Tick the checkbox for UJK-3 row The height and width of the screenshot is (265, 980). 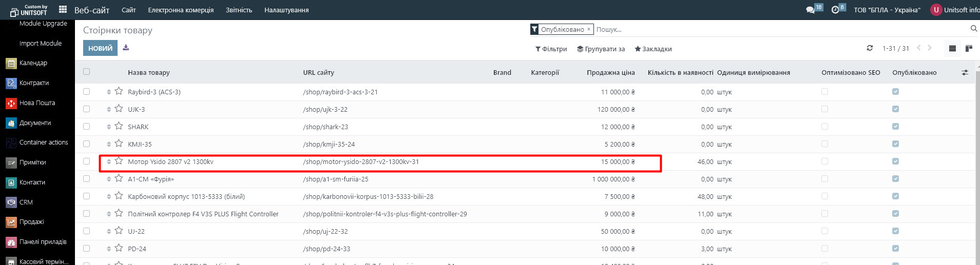click(x=86, y=109)
